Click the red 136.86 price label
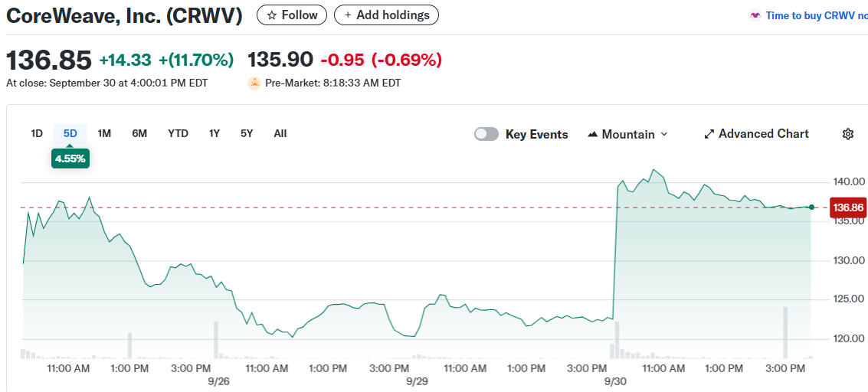 click(848, 207)
